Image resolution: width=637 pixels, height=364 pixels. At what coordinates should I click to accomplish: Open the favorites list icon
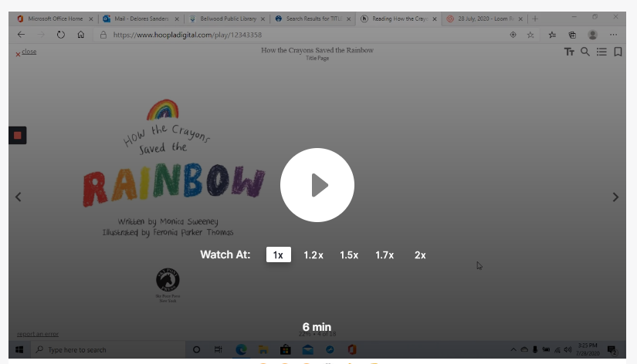pyautogui.click(x=552, y=35)
